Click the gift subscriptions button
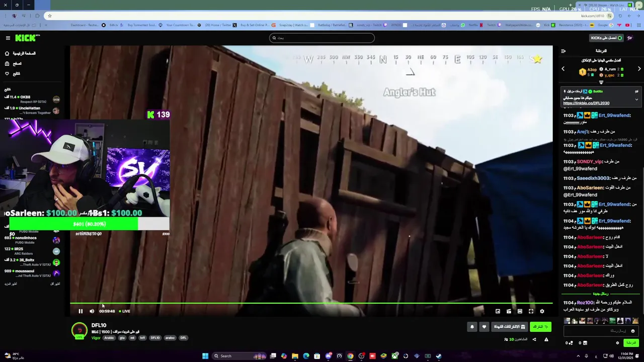 510,327
